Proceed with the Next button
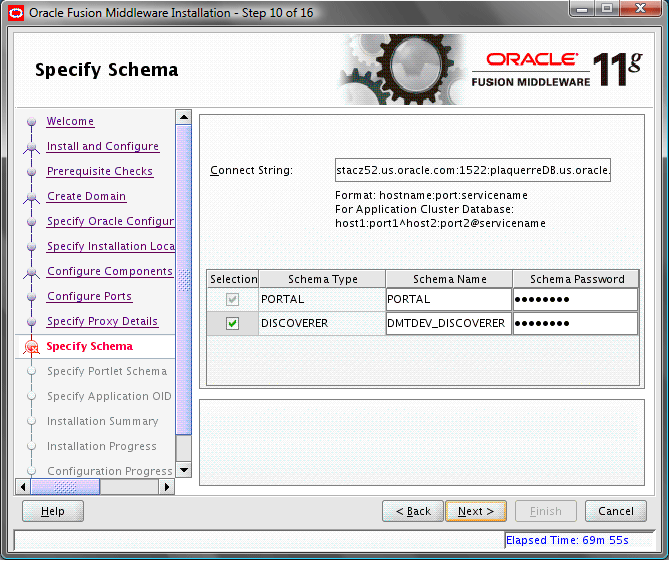The image size is (669, 561). coord(476,511)
